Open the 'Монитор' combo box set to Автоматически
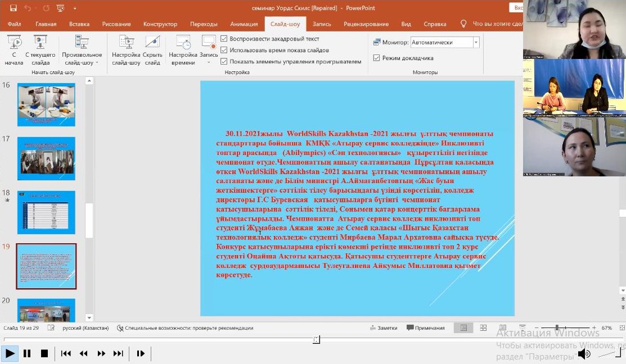This screenshot has width=626, height=364. tap(445, 42)
